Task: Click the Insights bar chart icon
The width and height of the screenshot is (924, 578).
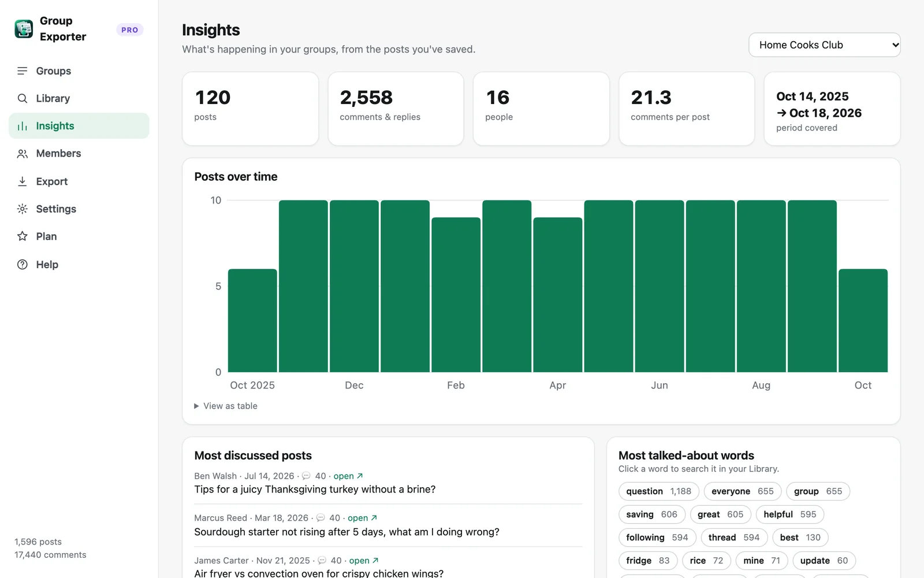Action: (x=23, y=126)
